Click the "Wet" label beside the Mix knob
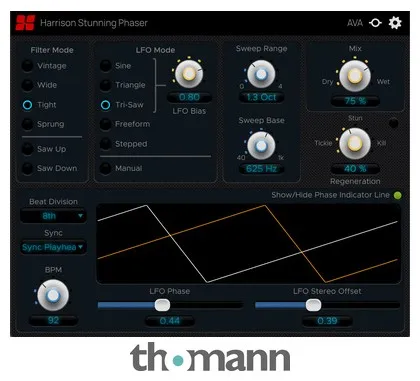Viewport: 420px width, 381px height. click(383, 82)
